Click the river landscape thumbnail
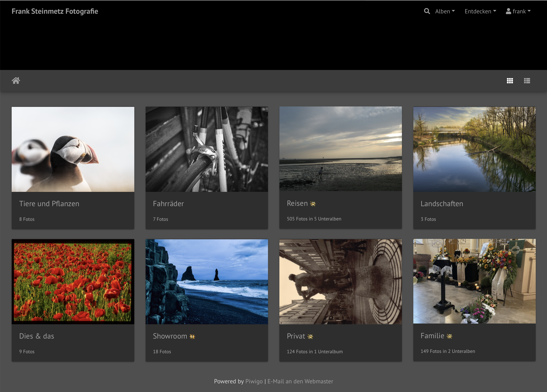 474,149
